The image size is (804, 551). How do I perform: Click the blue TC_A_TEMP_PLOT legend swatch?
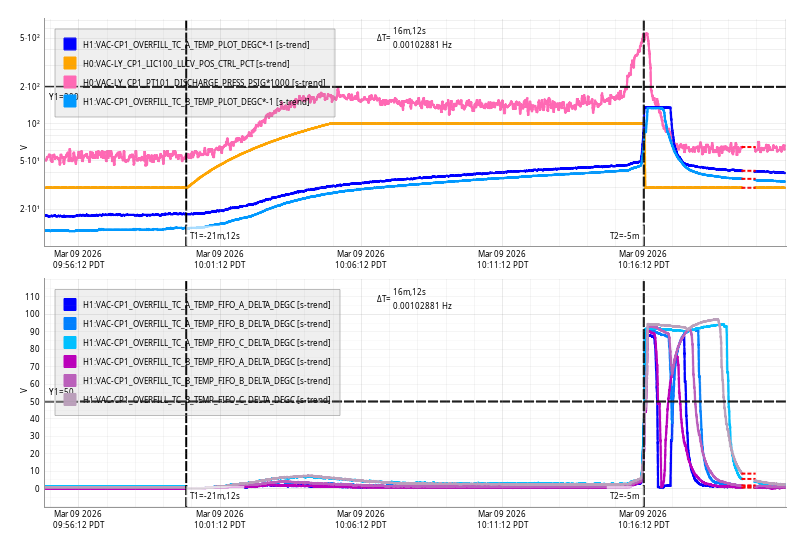[x=70, y=44]
